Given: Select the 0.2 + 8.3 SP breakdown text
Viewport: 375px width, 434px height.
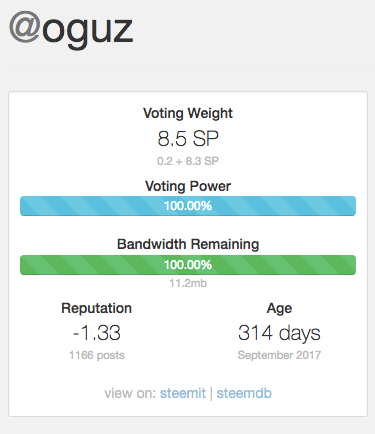Looking at the screenshot, I should 188,161.
